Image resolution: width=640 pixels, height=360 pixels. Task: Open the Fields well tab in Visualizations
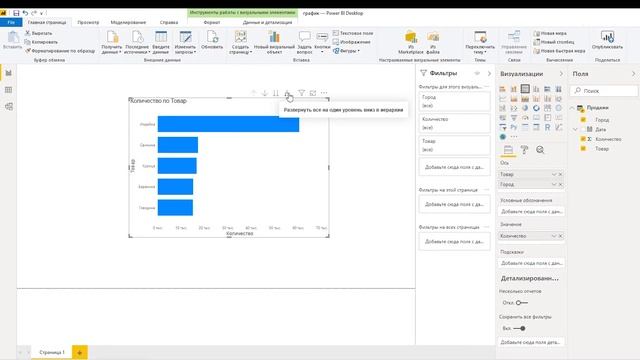click(x=508, y=150)
